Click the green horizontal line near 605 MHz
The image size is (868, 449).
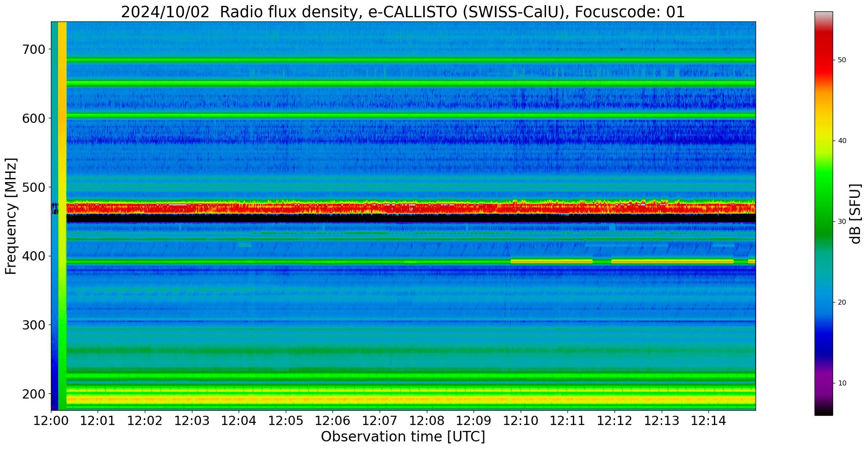(411, 115)
